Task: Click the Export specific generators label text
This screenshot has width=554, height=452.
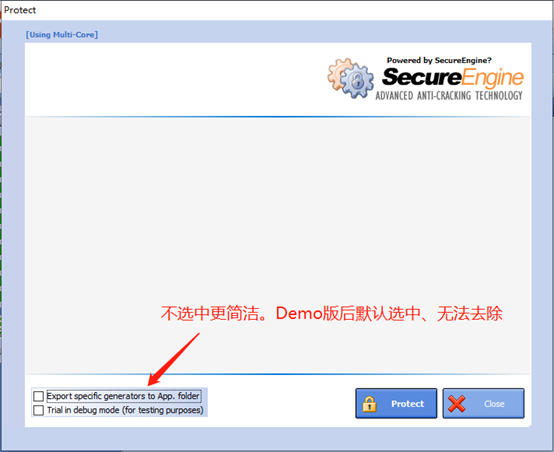Action: pos(124,396)
